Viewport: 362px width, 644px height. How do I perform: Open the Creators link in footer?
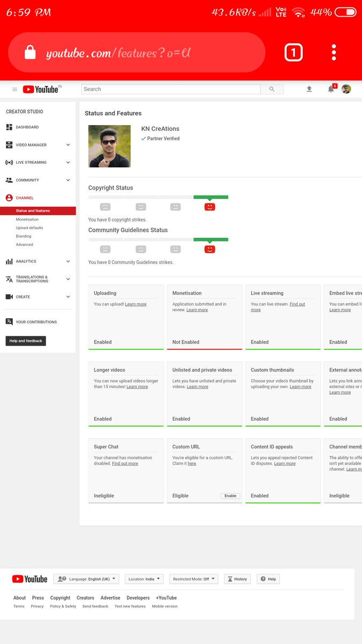coord(85,598)
